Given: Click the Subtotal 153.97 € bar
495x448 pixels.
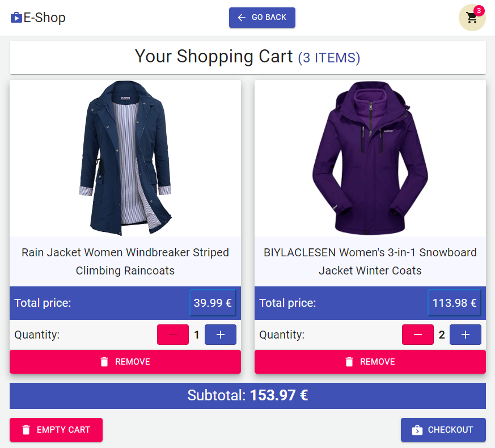Looking at the screenshot, I should coord(247,396).
